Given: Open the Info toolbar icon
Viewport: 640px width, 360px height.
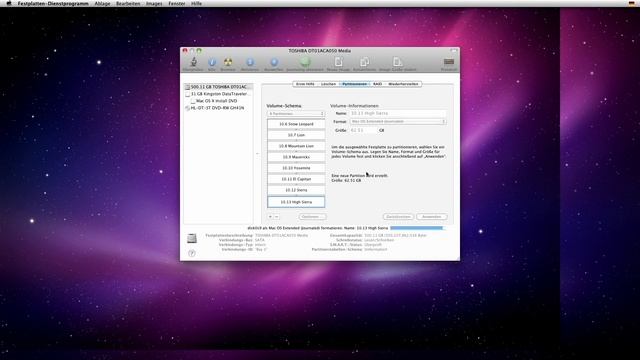Looking at the screenshot, I should coord(212,62).
